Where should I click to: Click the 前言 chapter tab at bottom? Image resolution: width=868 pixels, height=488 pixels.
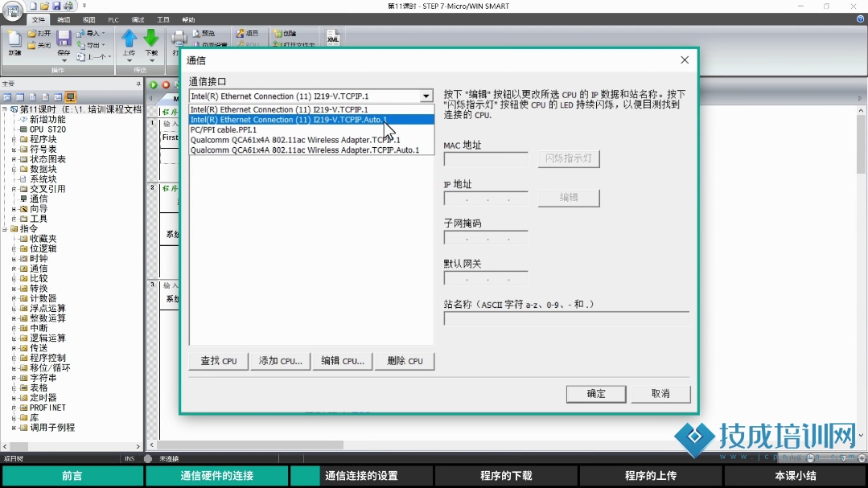pos(72,476)
